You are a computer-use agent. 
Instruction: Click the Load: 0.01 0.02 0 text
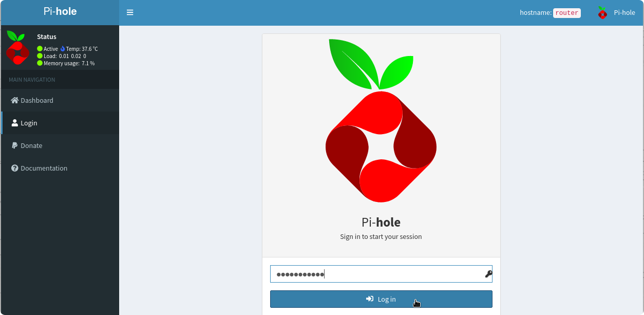[x=65, y=56]
